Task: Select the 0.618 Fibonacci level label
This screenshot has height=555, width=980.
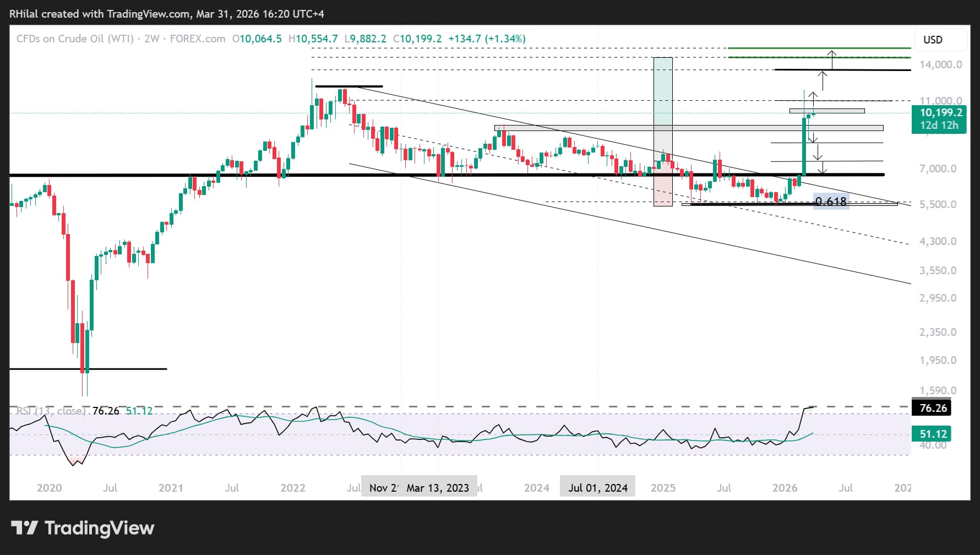Action: tap(831, 202)
